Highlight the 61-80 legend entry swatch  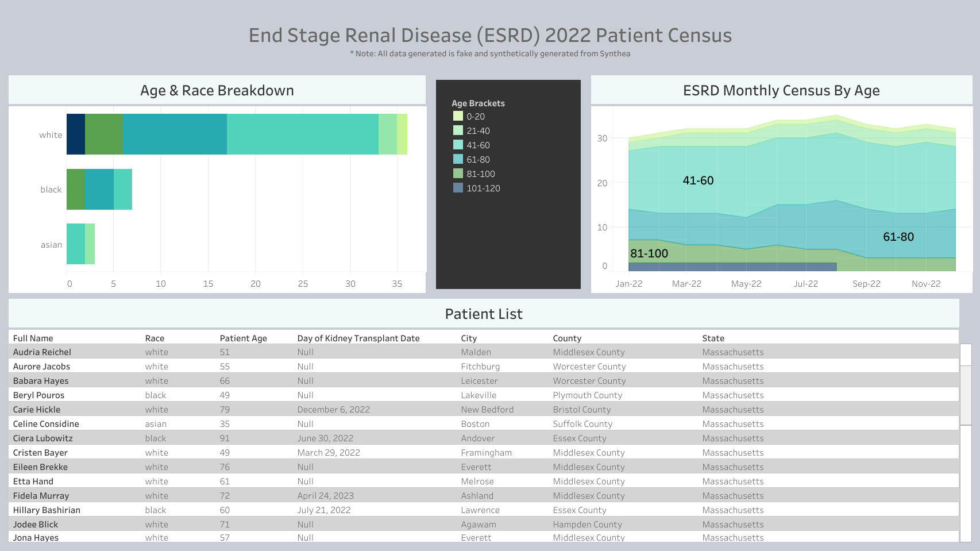pos(458,159)
